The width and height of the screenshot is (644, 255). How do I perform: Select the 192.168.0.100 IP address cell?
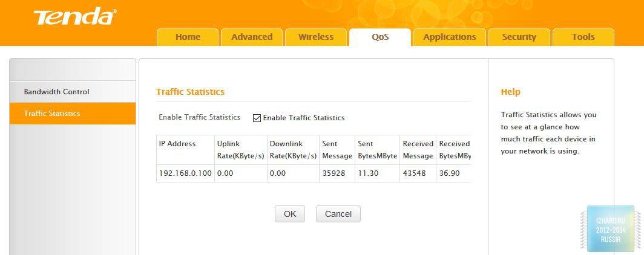[185, 173]
